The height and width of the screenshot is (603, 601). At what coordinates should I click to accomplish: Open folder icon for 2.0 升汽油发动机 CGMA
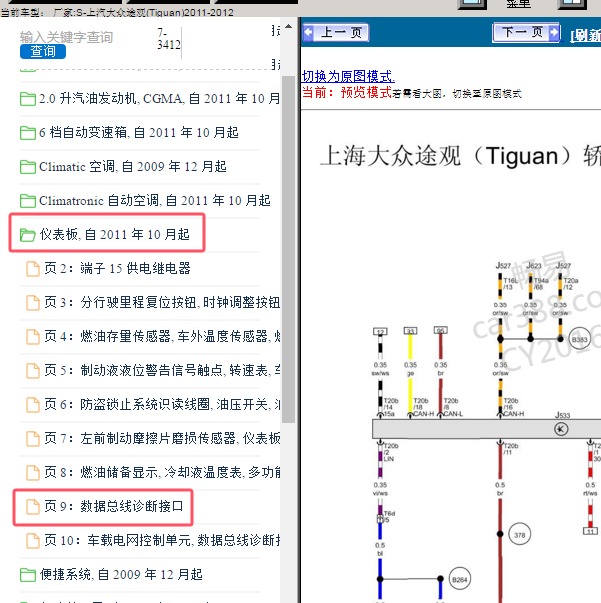pos(28,99)
